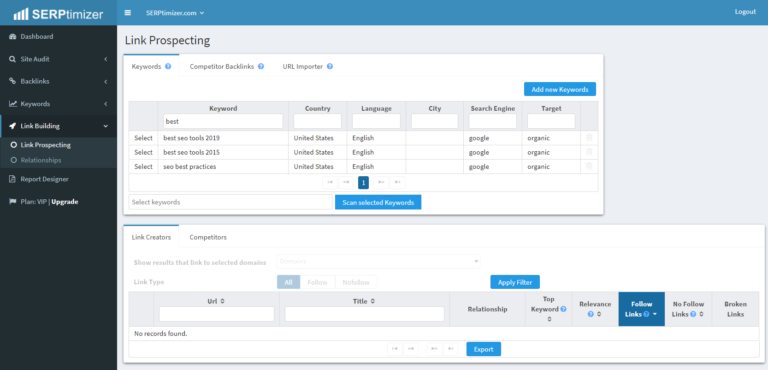Click the Site Audit magnifier icon

(x=13, y=59)
